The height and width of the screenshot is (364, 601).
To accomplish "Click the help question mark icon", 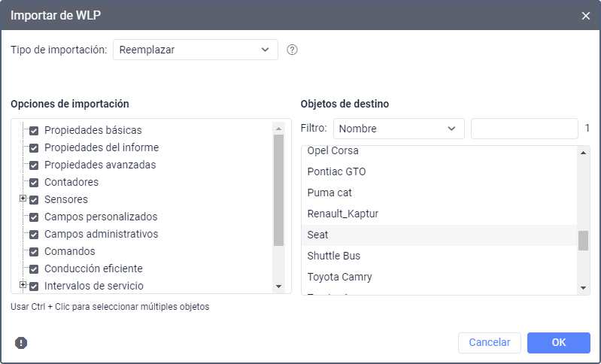I will (293, 50).
